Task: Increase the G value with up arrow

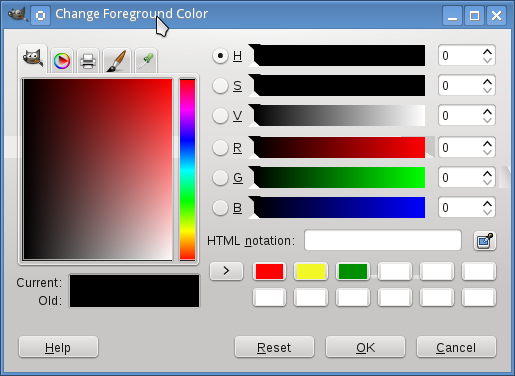Action: (x=487, y=173)
